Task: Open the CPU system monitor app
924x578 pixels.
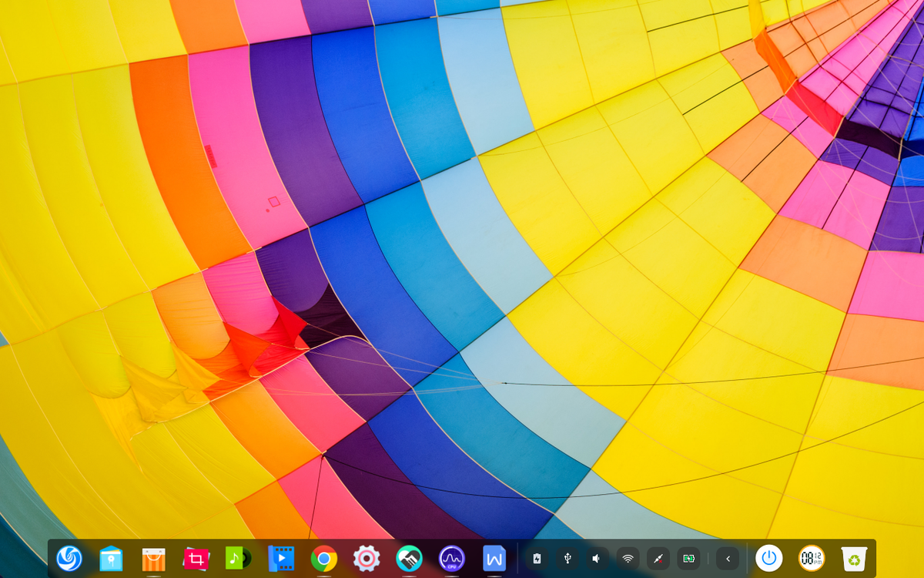Action: pos(451,558)
